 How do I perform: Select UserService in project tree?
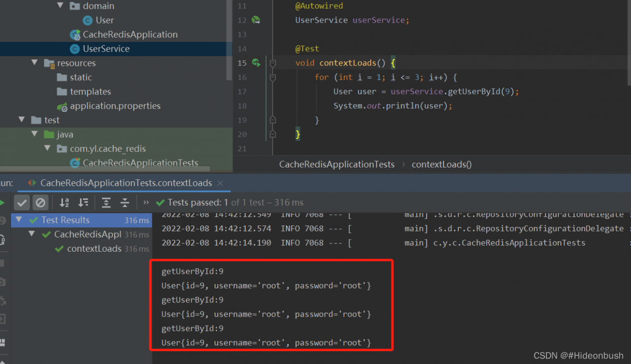(106, 49)
